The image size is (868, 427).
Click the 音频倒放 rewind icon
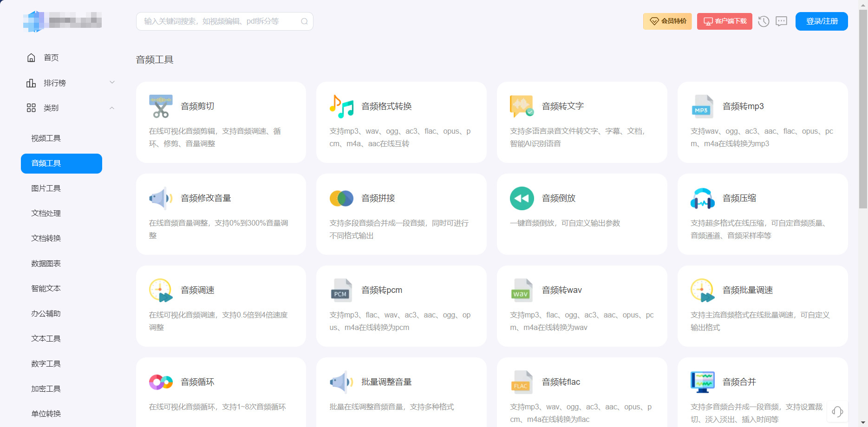[522, 198]
